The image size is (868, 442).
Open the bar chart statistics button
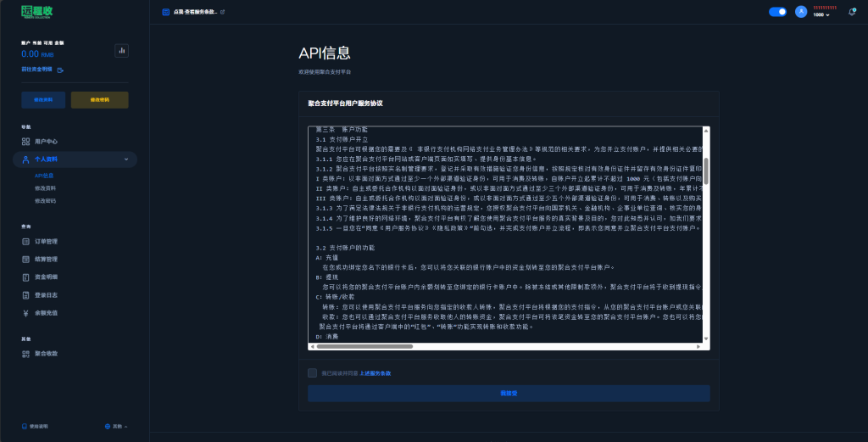coord(122,50)
